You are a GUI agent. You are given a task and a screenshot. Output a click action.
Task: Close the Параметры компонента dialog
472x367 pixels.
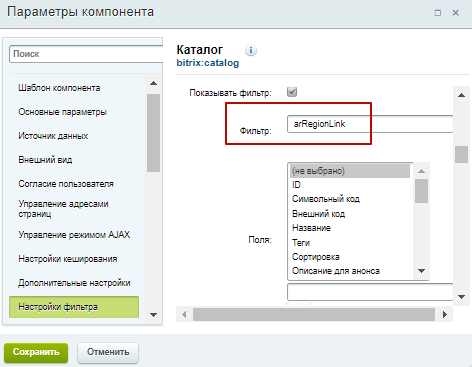tap(455, 13)
